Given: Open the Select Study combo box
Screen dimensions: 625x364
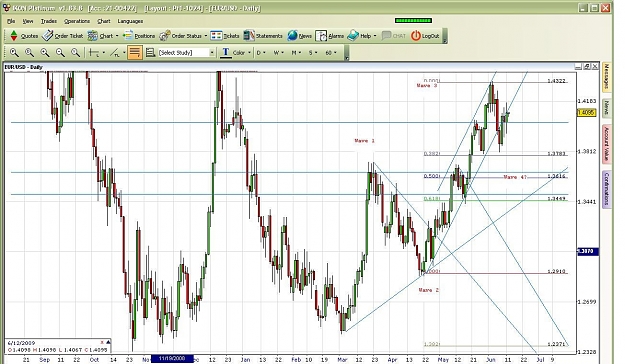Looking at the screenshot, I should click(187, 53).
